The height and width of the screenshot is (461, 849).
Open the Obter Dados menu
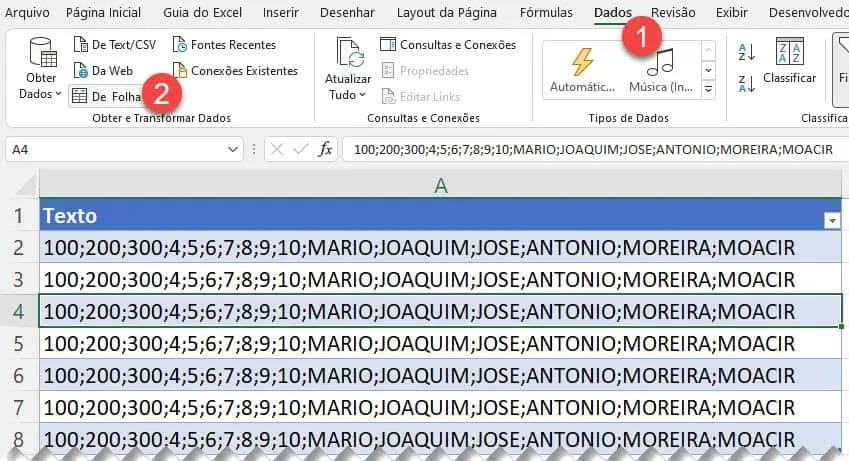pyautogui.click(x=41, y=69)
